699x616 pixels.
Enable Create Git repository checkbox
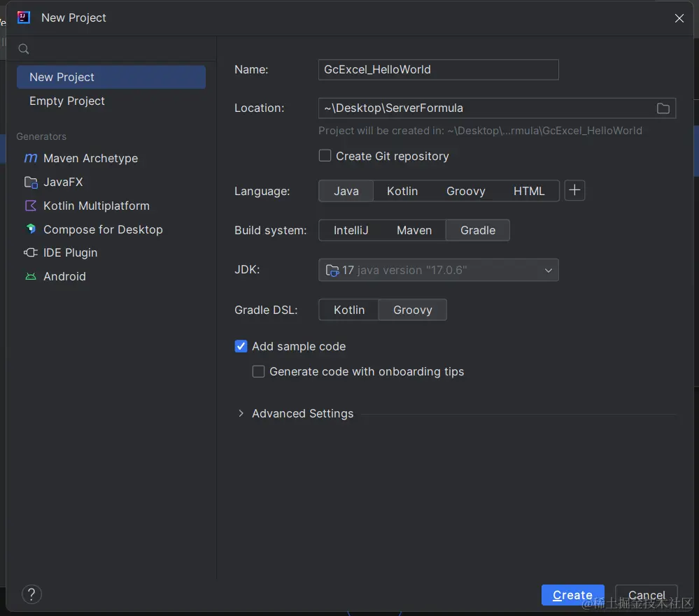tap(325, 156)
